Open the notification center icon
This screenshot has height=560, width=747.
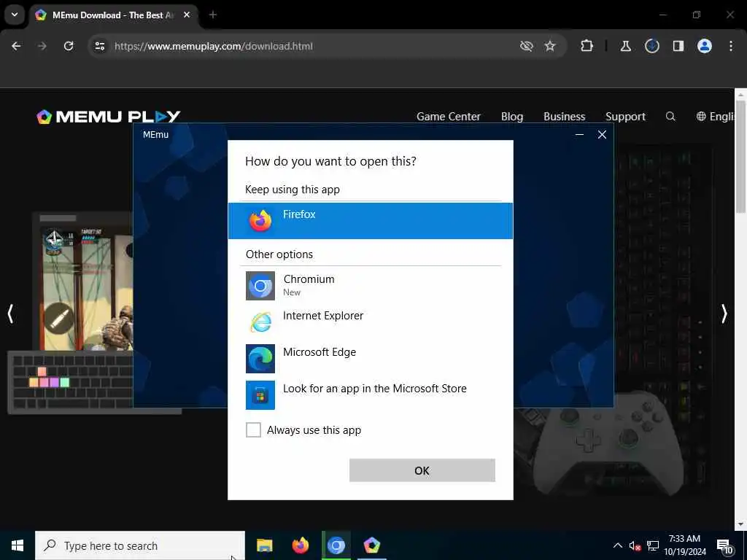coord(725,546)
